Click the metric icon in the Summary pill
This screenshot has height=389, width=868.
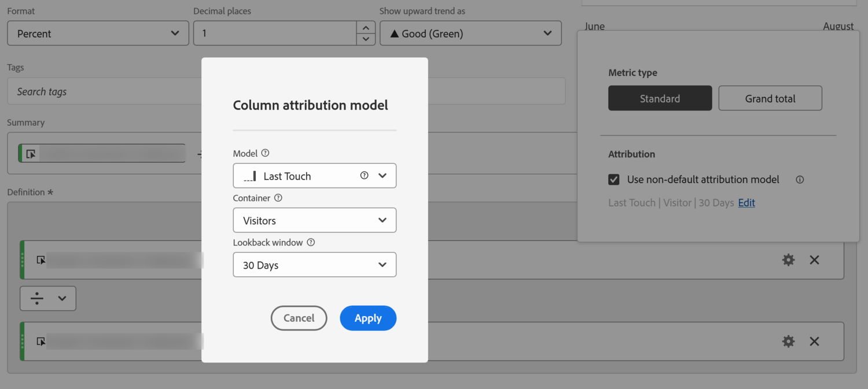tap(31, 154)
